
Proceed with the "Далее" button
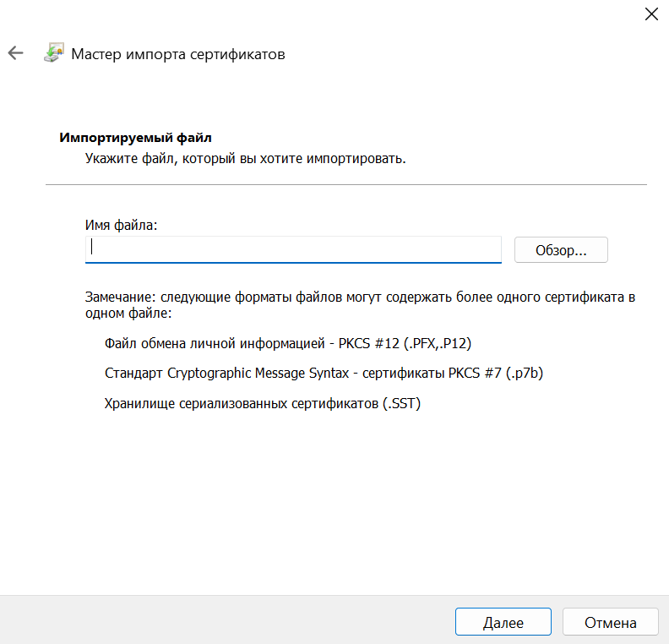tap(503, 622)
